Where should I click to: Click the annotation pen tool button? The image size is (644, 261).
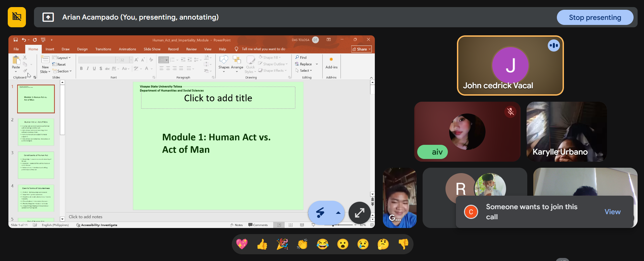[320, 213]
